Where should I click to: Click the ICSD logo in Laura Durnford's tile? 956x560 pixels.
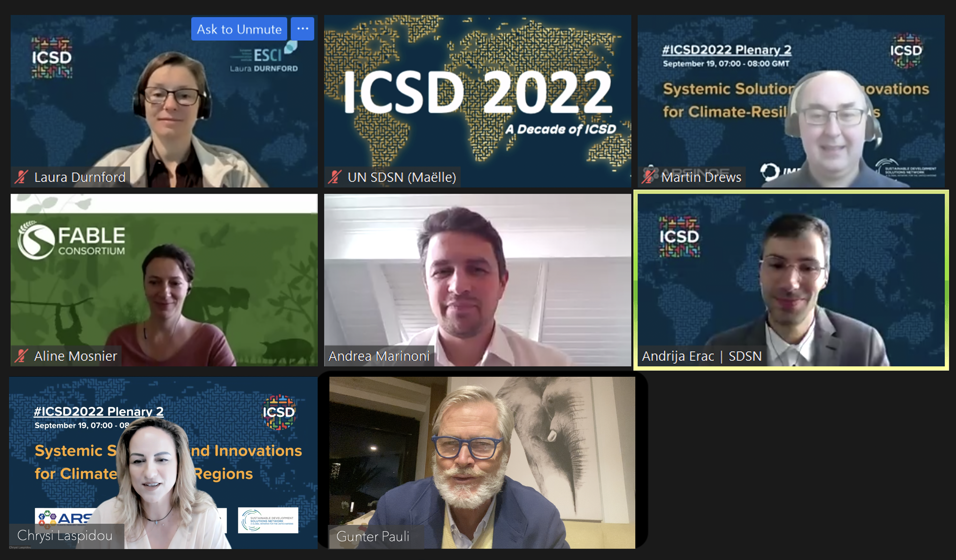(51, 58)
